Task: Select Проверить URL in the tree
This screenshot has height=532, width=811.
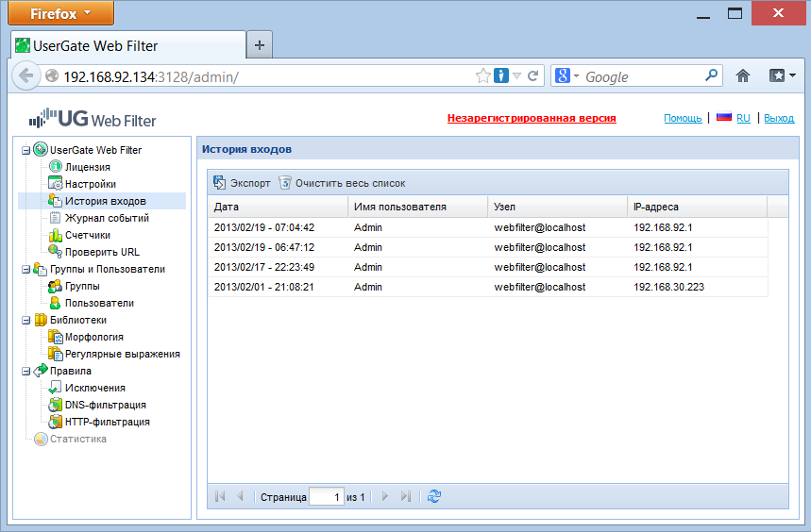Action: pyautogui.click(x=102, y=252)
